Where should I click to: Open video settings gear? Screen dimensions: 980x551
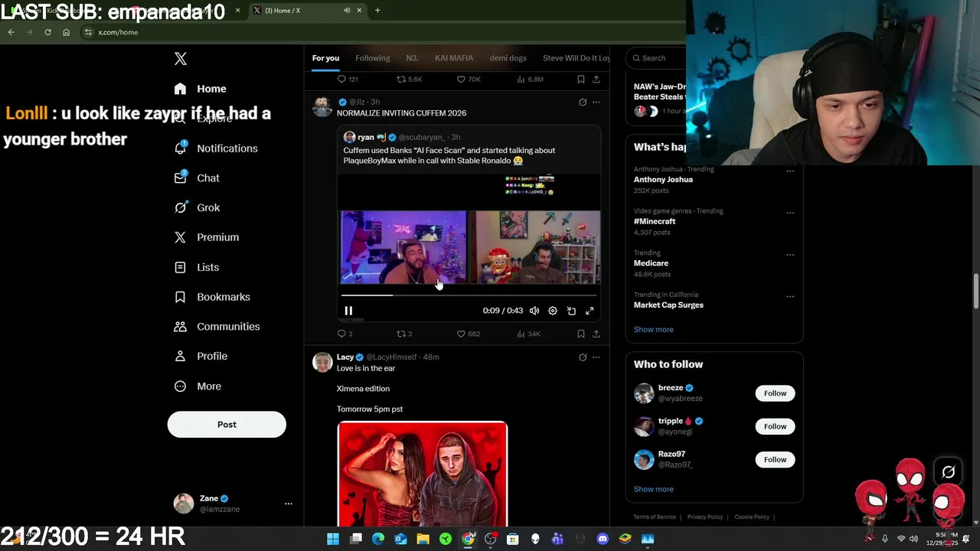(553, 311)
